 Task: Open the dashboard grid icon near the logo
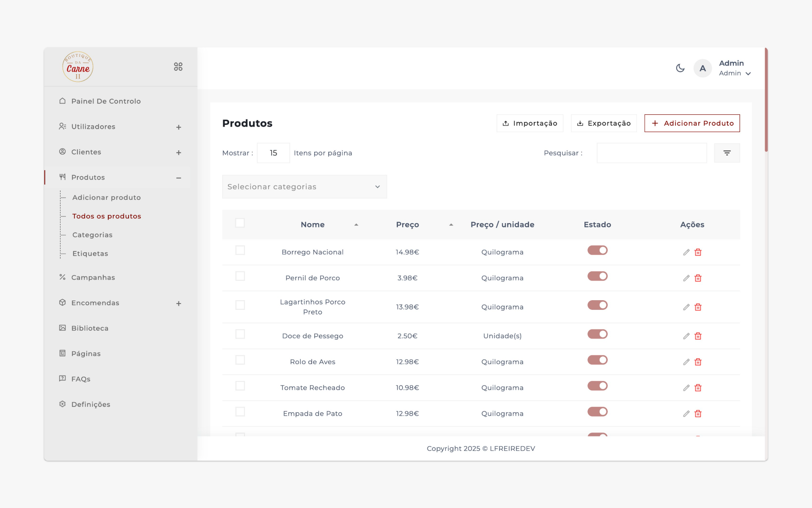[178, 66]
